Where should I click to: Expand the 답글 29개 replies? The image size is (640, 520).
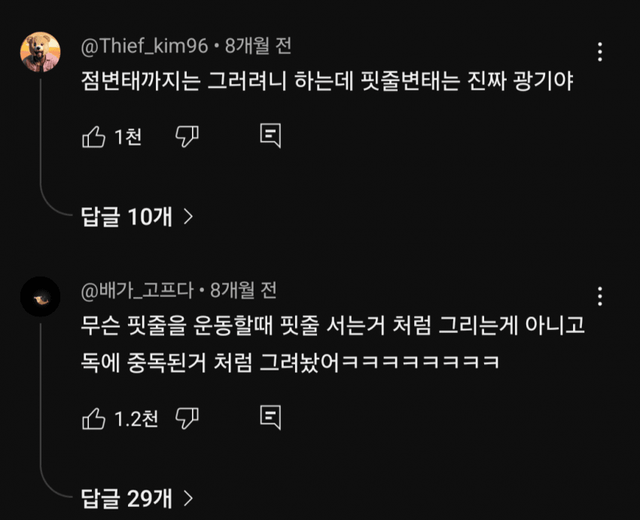pyautogui.click(x=126, y=496)
